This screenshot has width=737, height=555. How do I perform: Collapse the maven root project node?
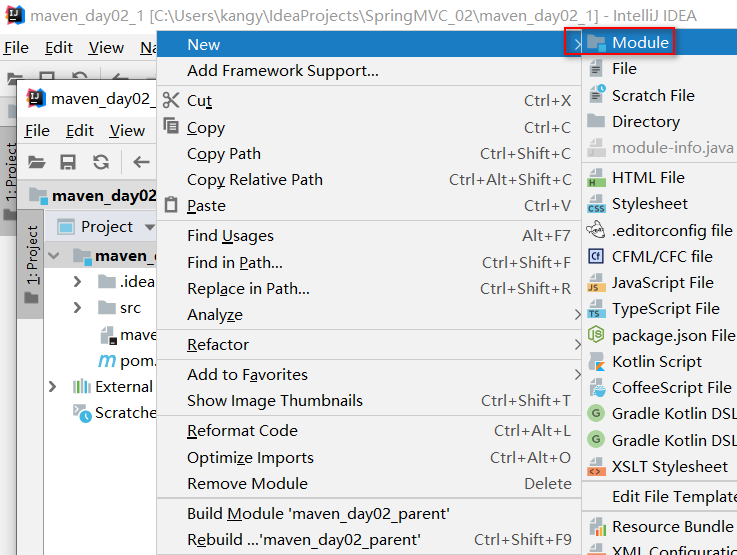(x=54, y=256)
